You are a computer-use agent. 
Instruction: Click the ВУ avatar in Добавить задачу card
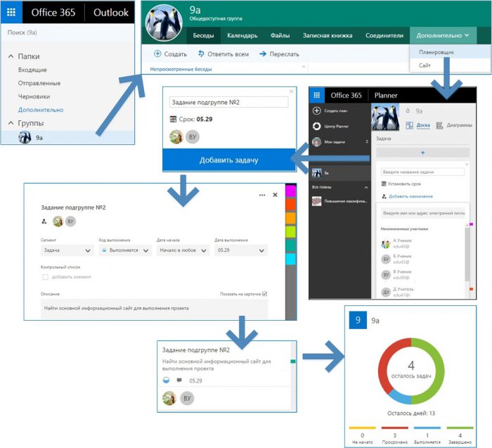193,137
